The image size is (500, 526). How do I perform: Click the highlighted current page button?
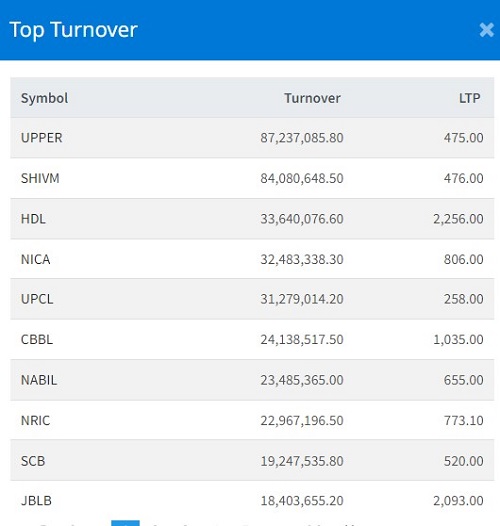125,523
